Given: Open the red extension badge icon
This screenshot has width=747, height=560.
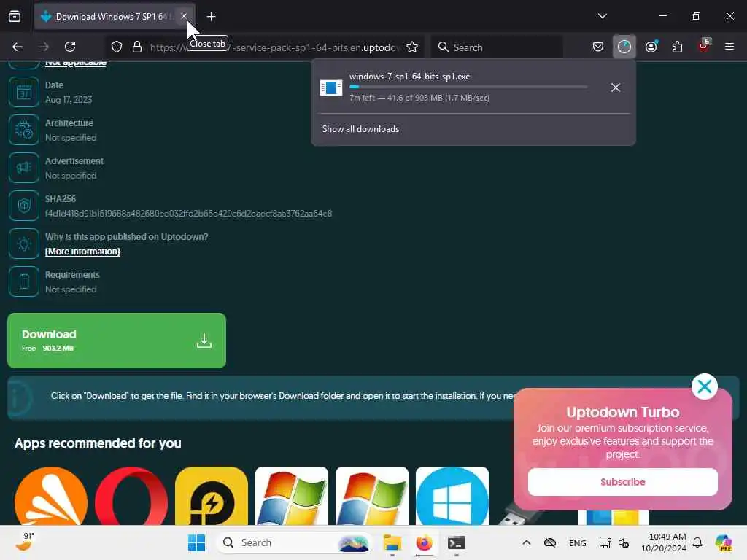Looking at the screenshot, I should pyautogui.click(x=704, y=46).
